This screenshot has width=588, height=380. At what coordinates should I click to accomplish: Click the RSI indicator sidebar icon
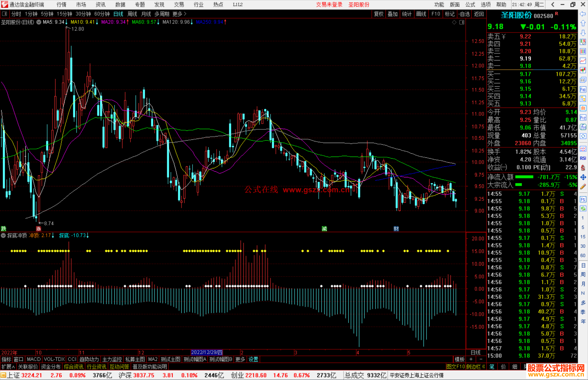583,158
